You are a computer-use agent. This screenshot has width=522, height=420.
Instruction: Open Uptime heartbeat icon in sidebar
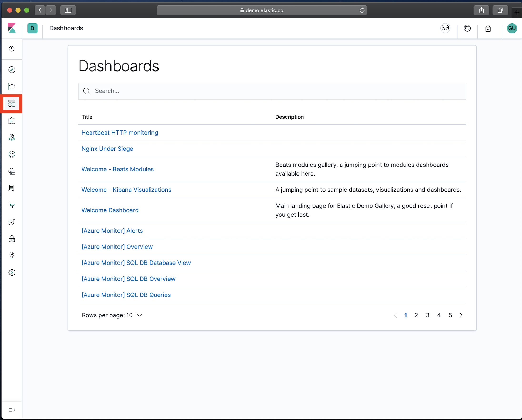(x=12, y=222)
